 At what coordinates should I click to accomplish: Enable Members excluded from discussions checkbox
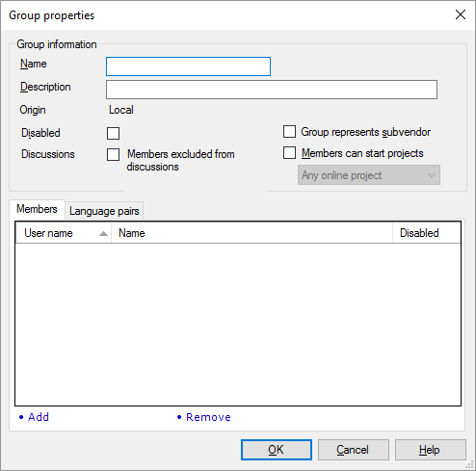(x=113, y=154)
